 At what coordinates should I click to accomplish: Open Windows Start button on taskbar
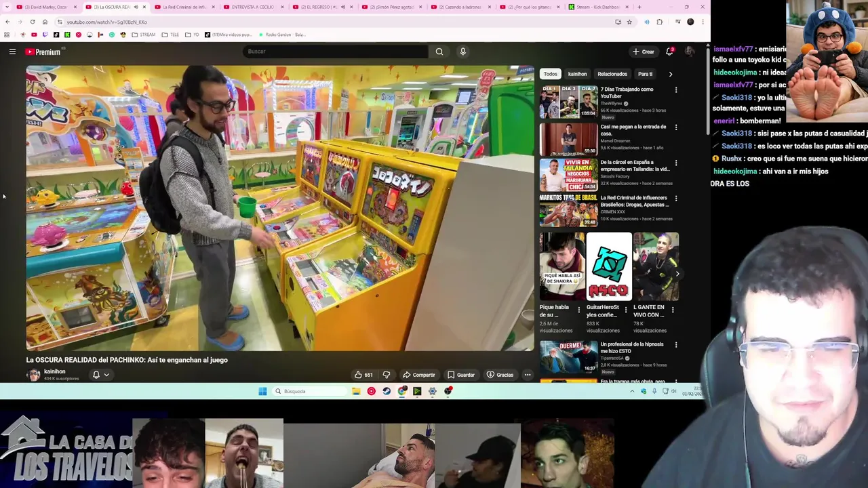pyautogui.click(x=262, y=391)
